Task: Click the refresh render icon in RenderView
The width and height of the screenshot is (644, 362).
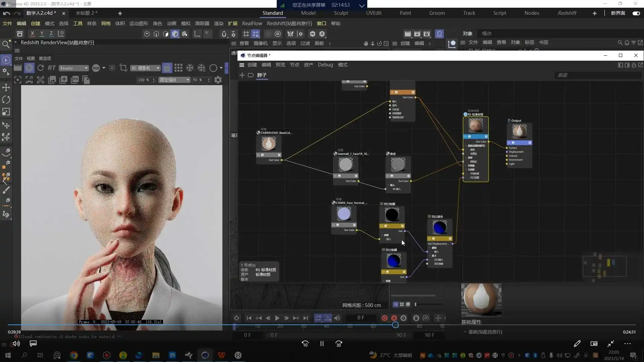Action: pyautogui.click(x=41, y=68)
